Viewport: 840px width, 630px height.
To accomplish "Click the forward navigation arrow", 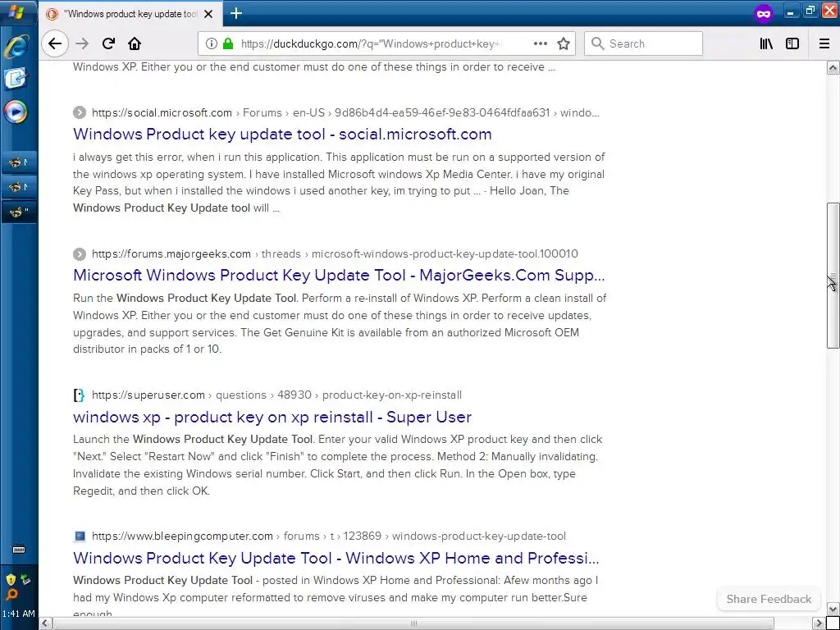I will [82, 43].
